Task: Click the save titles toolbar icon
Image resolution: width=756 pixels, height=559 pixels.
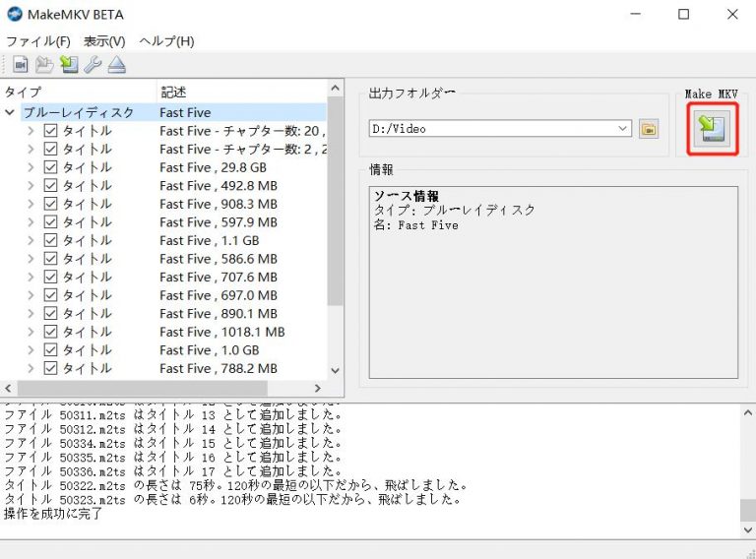Action: (69, 65)
